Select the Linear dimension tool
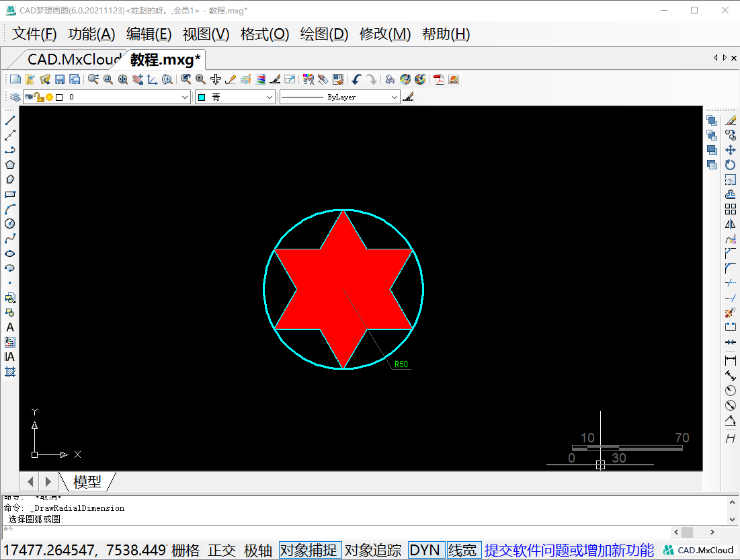Screen dimensions: 740x560 (x=731, y=360)
